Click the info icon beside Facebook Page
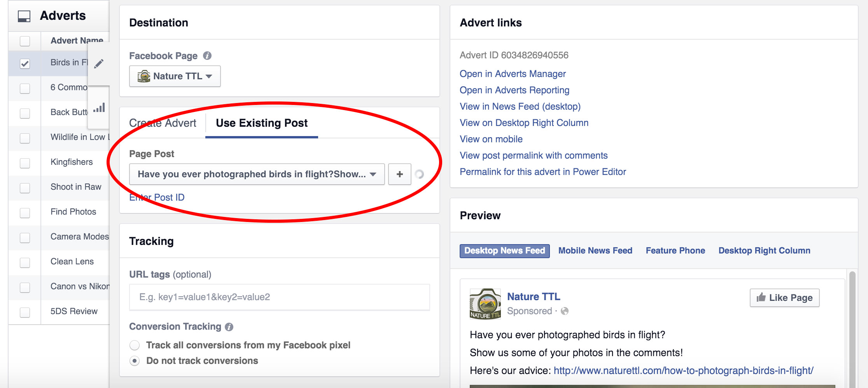Image resolution: width=868 pixels, height=388 pixels. 208,56
